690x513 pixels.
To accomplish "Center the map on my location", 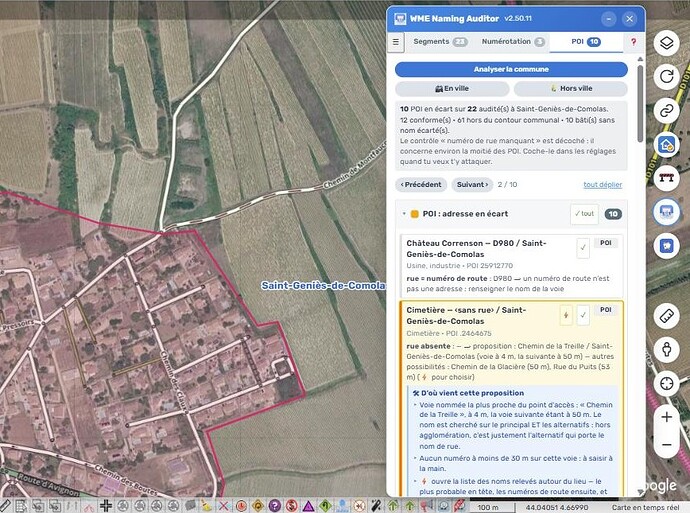I will [x=666, y=383].
